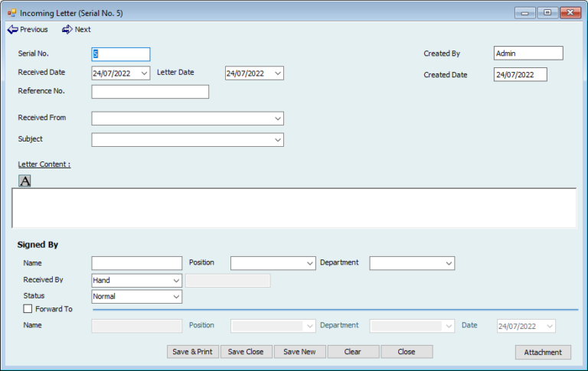Click the Letter Content : label

pos(44,164)
